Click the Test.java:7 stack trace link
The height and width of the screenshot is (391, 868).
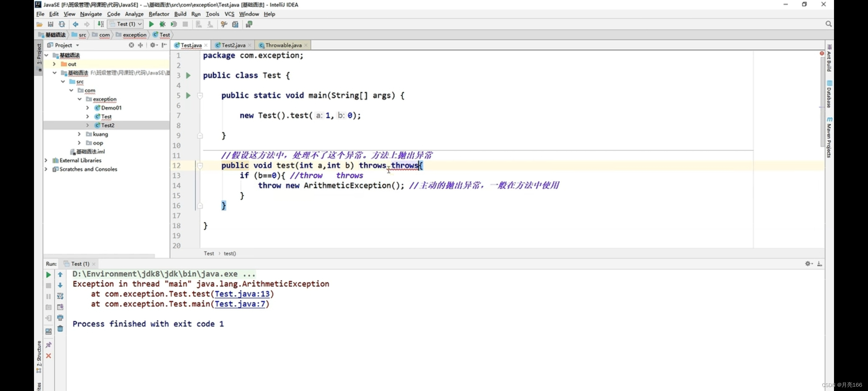240,304
